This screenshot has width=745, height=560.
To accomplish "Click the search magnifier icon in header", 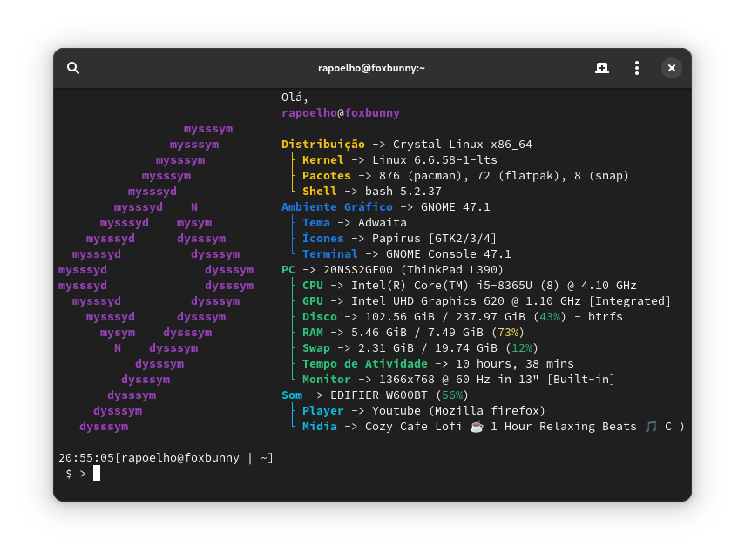I will pos(73,68).
